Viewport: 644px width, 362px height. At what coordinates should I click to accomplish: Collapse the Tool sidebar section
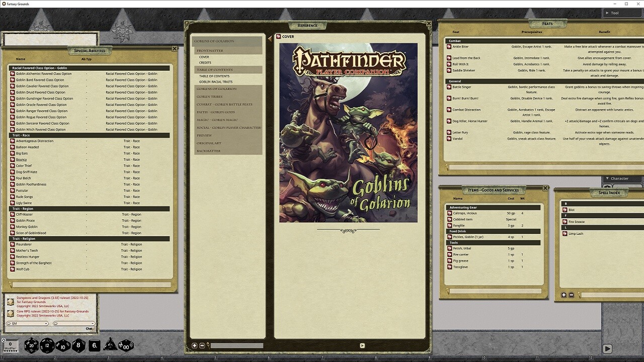[x=607, y=13]
